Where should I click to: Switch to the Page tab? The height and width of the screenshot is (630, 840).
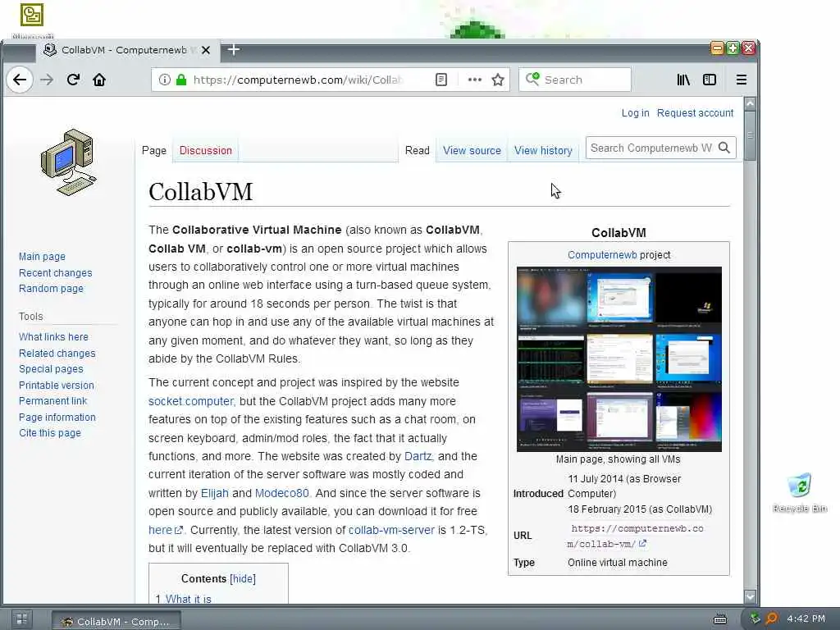point(153,151)
